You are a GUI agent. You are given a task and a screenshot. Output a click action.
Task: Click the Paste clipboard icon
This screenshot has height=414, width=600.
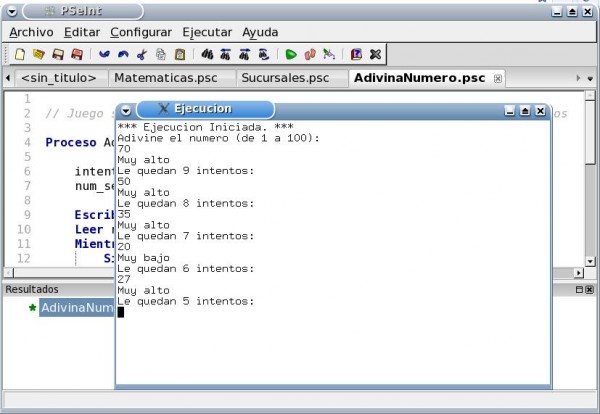pos(180,54)
